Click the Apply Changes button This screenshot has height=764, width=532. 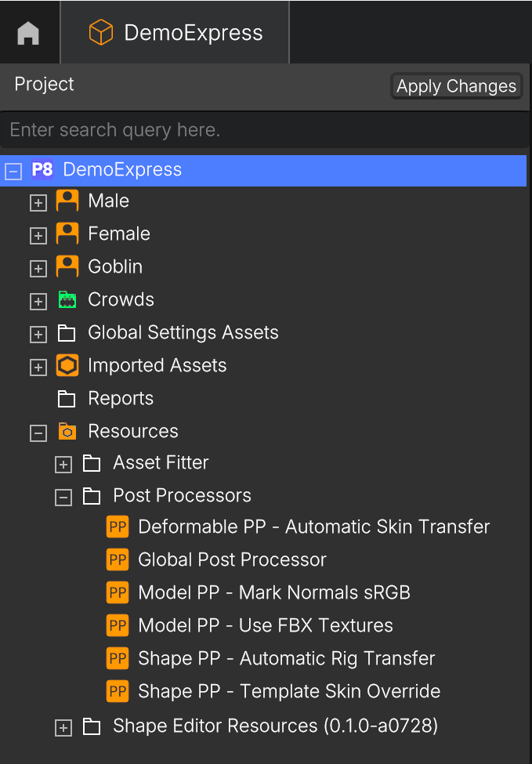457,86
